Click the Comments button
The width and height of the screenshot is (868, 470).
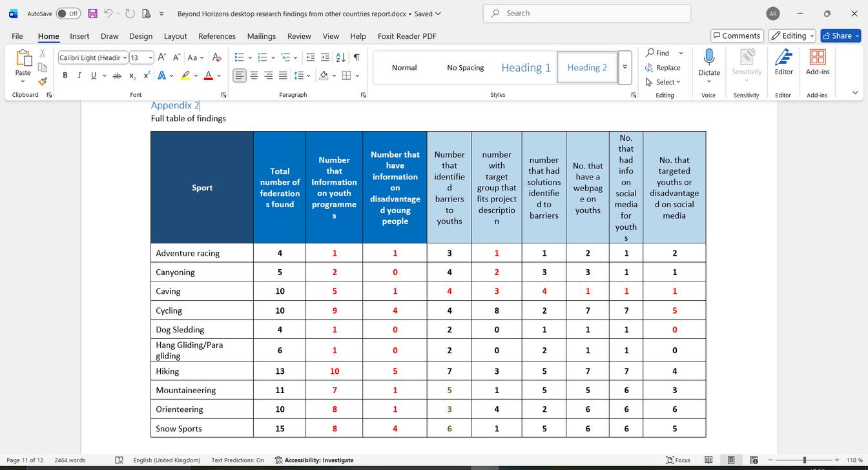(737, 36)
